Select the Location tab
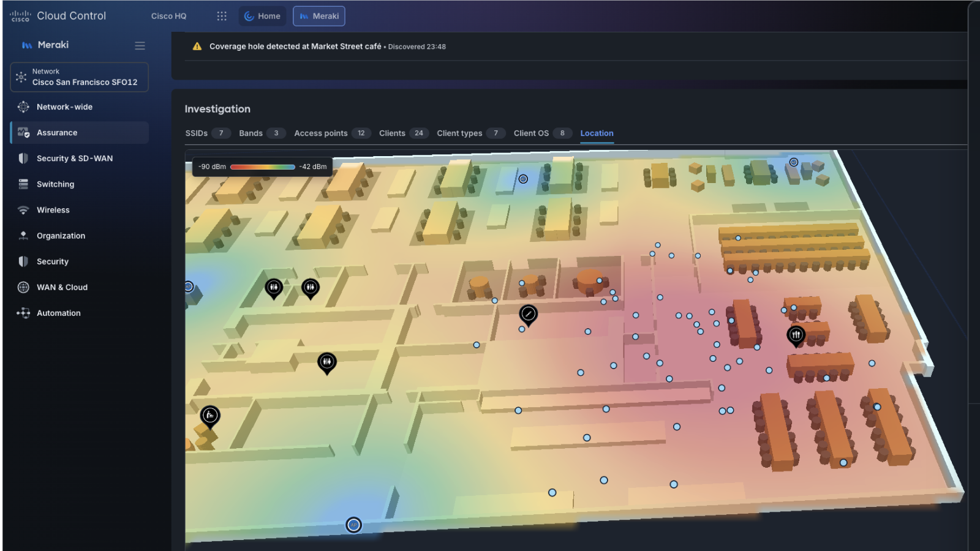Screen dimensions: 980x551 tap(597, 133)
